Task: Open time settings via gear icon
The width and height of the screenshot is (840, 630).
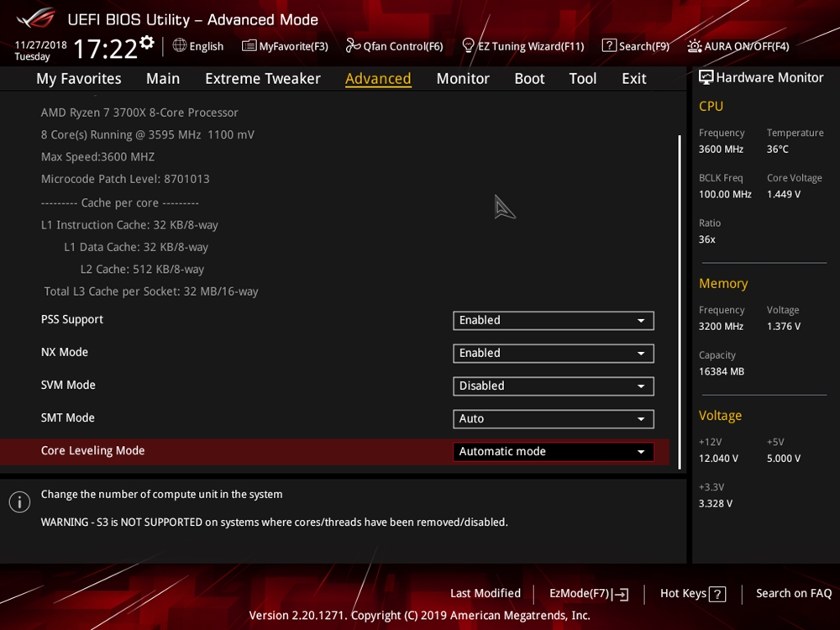Action: pos(147,42)
